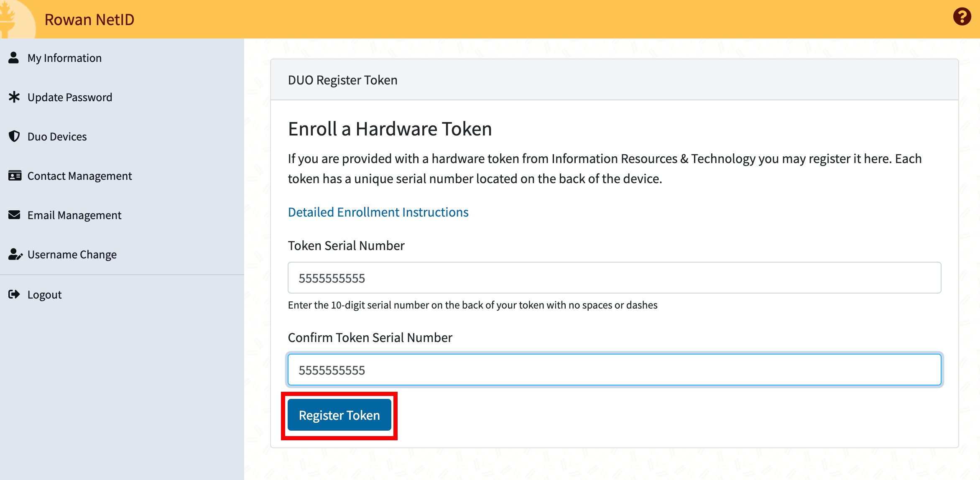This screenshot has width=980, height=480.
Task: Open Detailed Enrollment Instructions link
Action: [378, 212]
